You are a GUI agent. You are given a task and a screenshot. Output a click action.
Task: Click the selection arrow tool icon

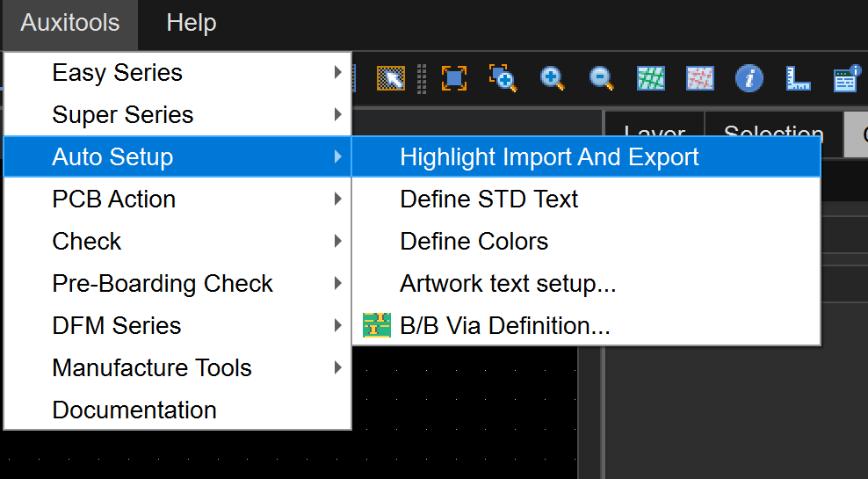pyautogui.click(x=390, y=79)
